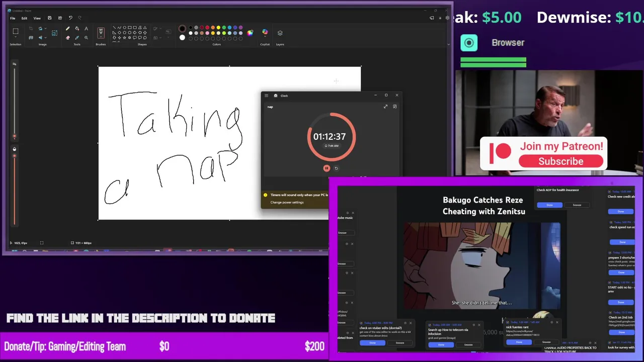The width and height of the screenshot is (644, 362).
Task: Open the Layers panel in Paint
Action: tap(280, 33)
